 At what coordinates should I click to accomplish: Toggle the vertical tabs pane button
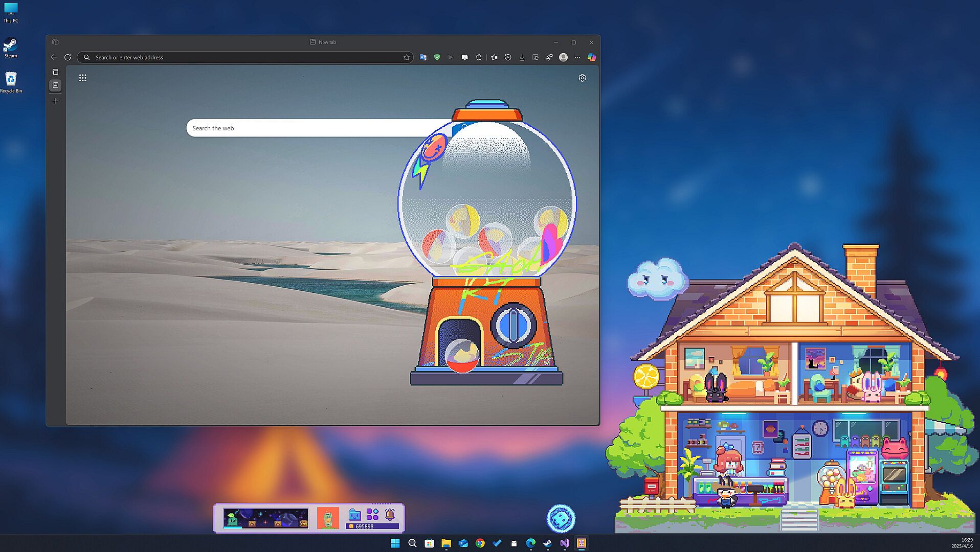coord(55,72)
